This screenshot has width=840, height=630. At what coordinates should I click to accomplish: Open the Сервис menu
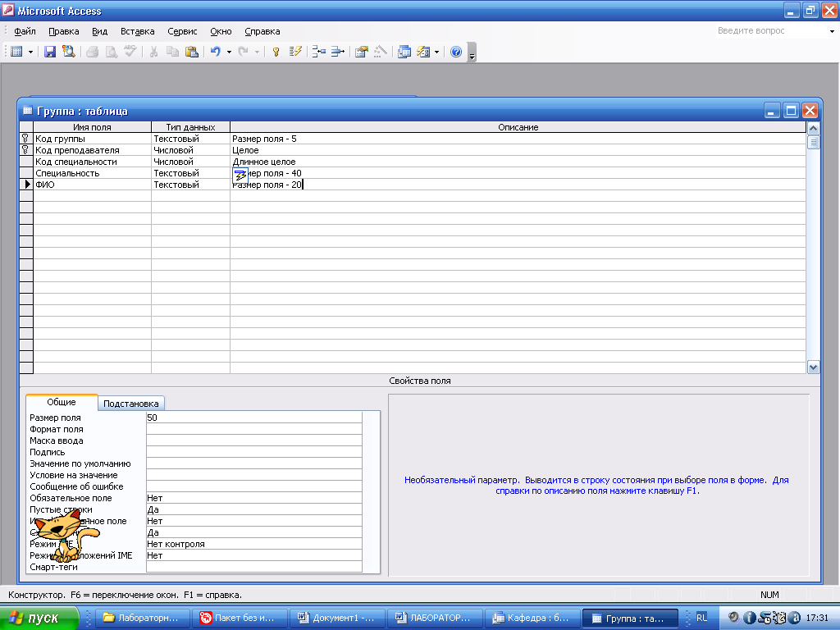pyautogui.click(x=182, y=31)
